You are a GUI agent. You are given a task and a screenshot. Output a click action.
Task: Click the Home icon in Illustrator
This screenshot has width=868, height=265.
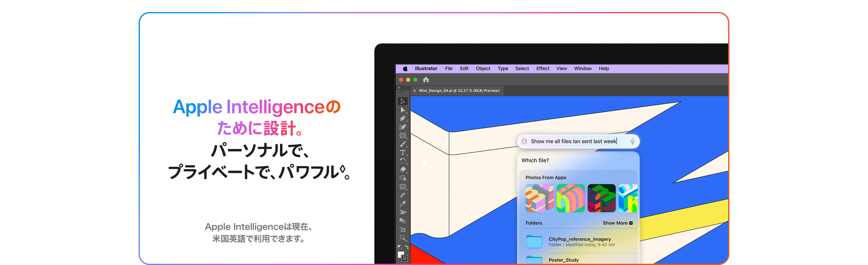pyautogui.click(x=426, y=80)
